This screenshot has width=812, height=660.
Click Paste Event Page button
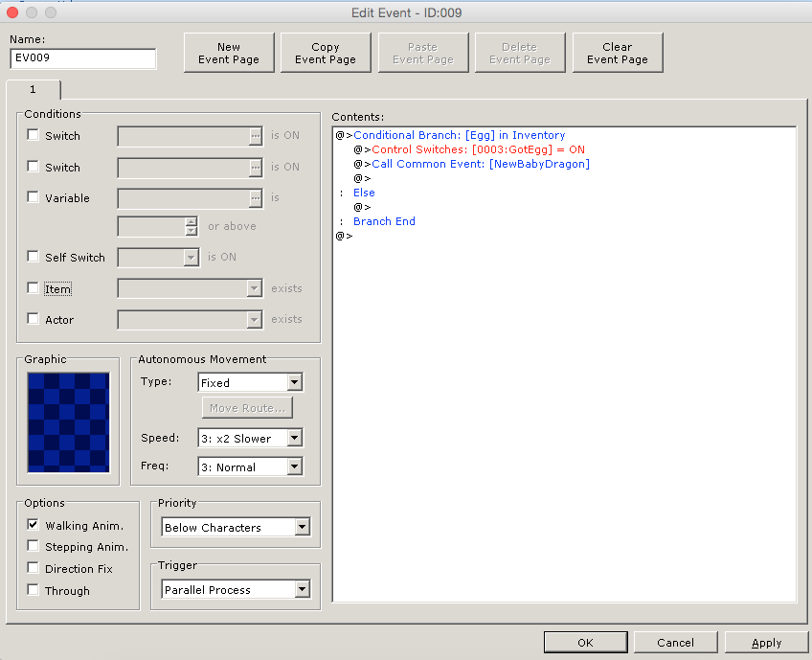click(x=423, y=53)
